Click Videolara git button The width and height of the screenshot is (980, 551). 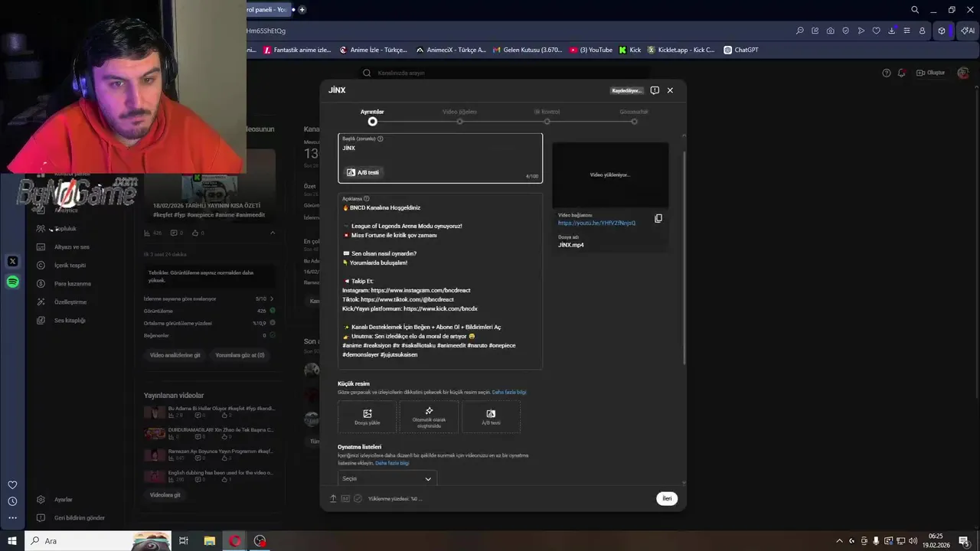pos(165,495)
